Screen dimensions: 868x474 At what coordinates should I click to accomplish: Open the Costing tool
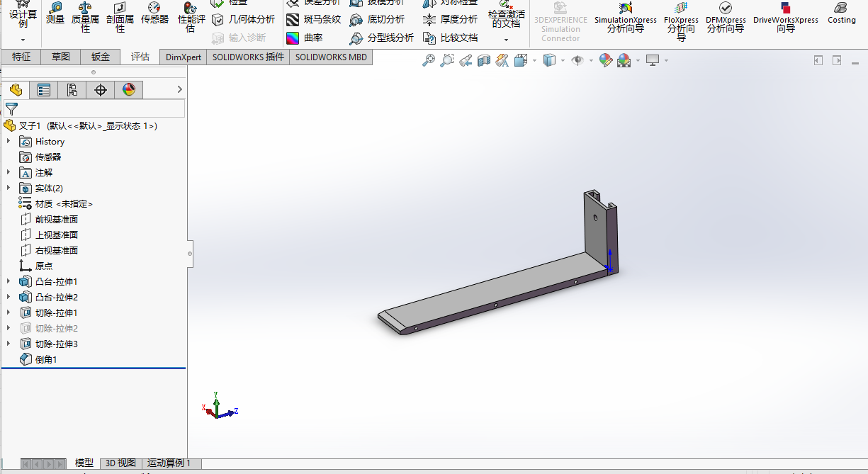(842, 13)
